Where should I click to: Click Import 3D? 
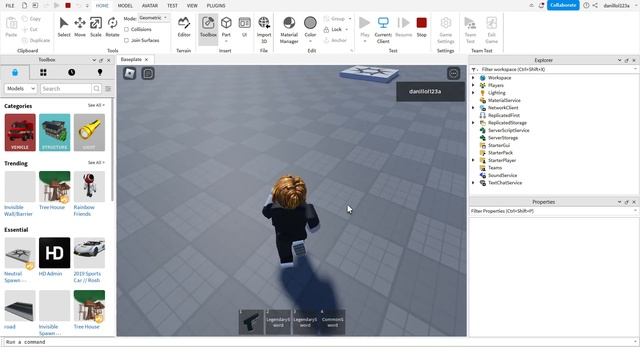click(264, 29)
